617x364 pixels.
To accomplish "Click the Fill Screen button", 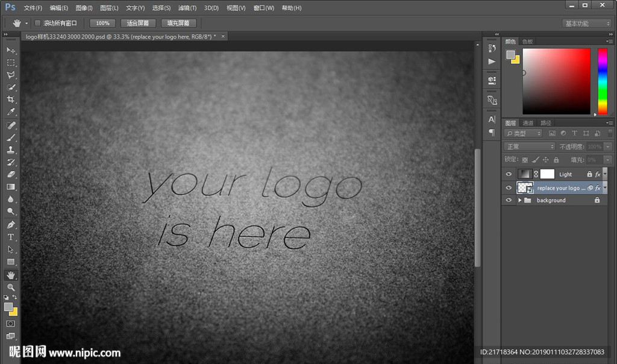I will pos(178,24).
